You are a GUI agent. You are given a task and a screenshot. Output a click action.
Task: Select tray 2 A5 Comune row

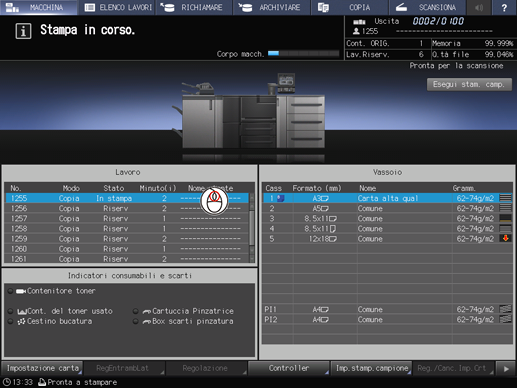[387, 209]
